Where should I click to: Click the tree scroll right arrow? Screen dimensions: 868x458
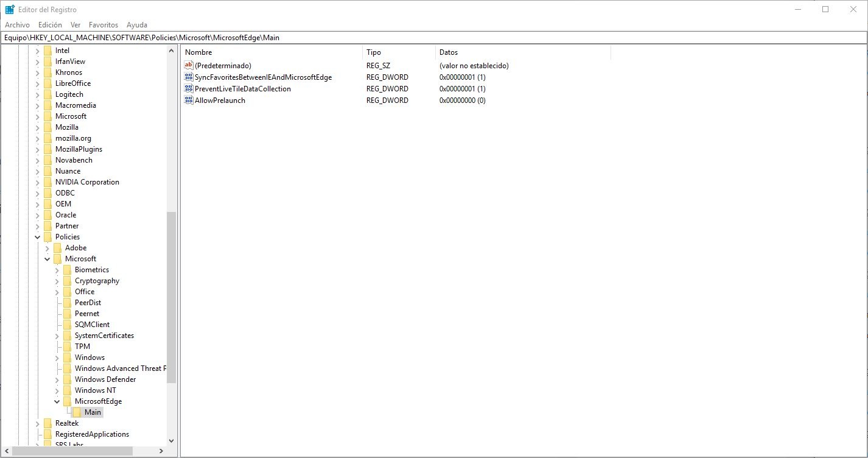[x=161, y=451]
